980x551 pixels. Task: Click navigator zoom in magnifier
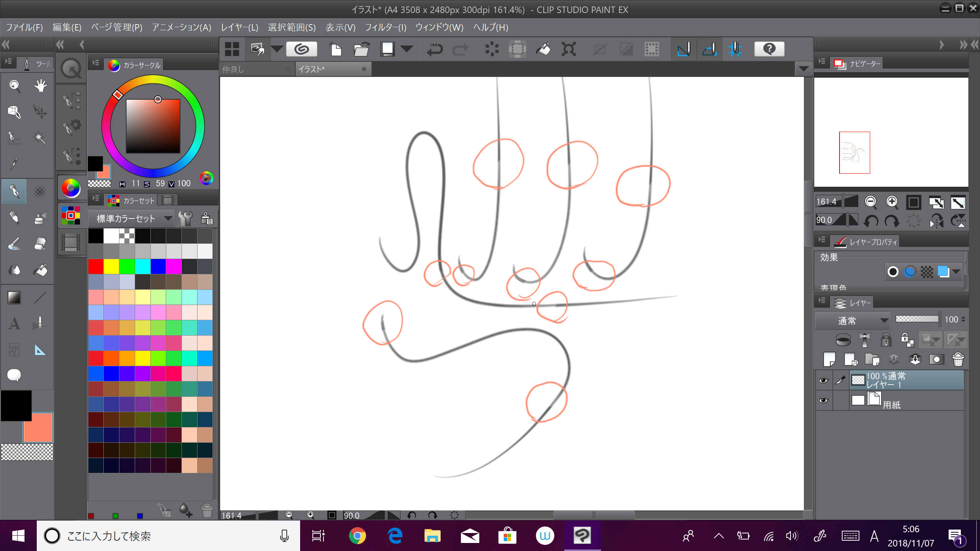pos(892,202)
